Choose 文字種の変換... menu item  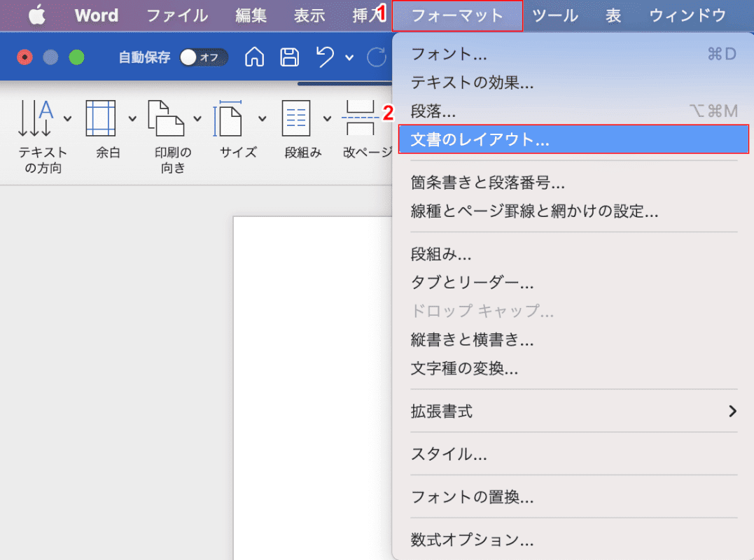(x=573, y=368)
